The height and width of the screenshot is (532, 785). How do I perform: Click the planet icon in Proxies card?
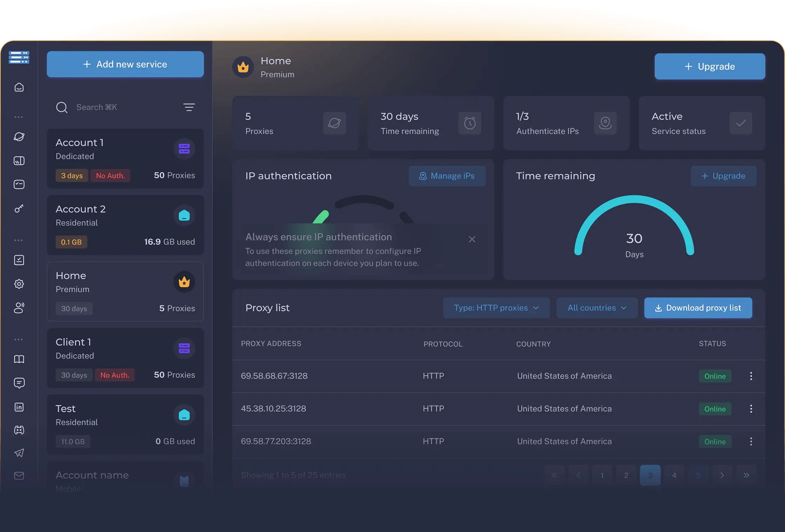(334, 123)
